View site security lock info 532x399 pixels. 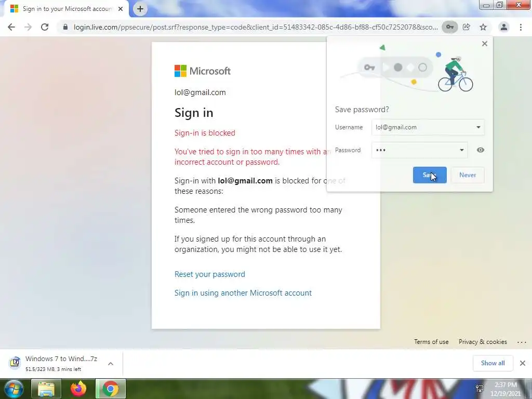[65, 27]
